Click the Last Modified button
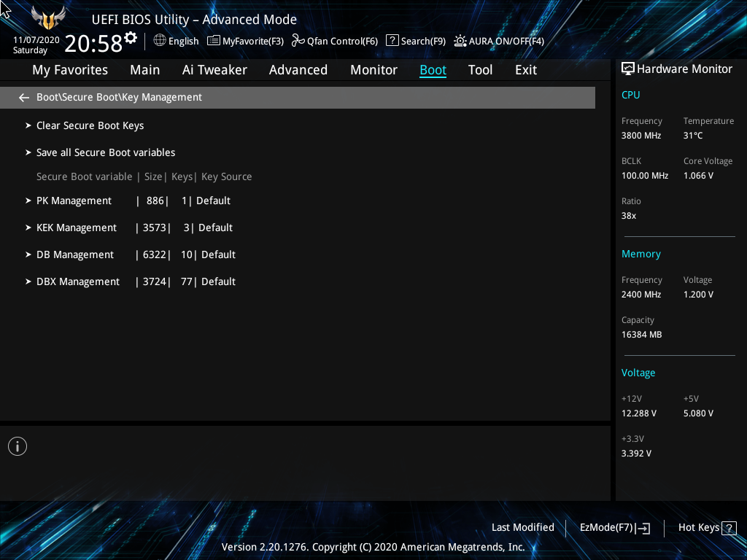747x560 pixels. point(522,528)
